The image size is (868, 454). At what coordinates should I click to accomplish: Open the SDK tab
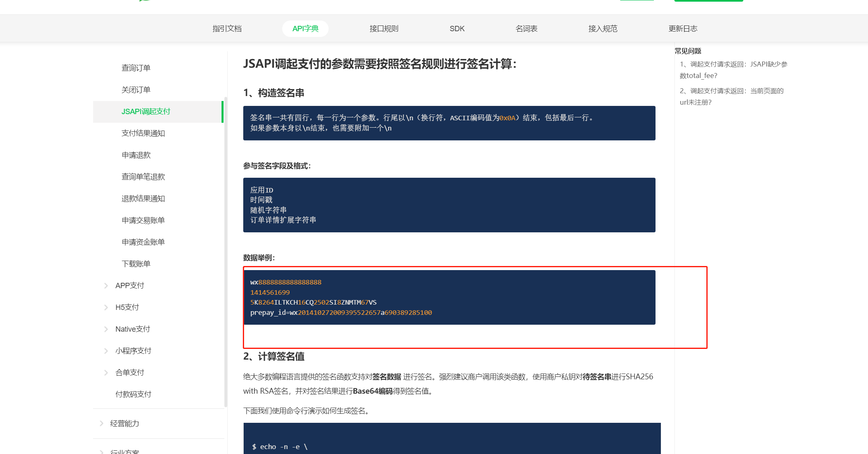(x=457, y=29)
